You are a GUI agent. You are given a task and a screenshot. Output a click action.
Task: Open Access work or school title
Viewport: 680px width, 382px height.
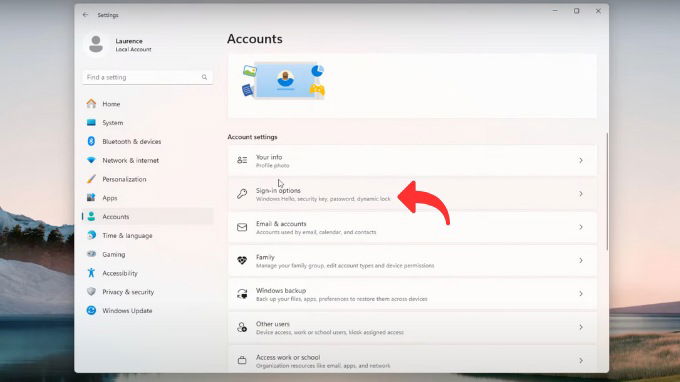[288, 357]
